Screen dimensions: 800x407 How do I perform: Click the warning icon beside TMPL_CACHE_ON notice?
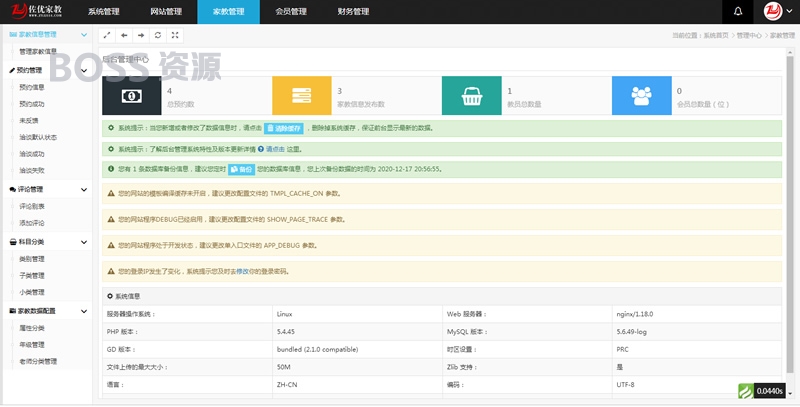[111, 194]
